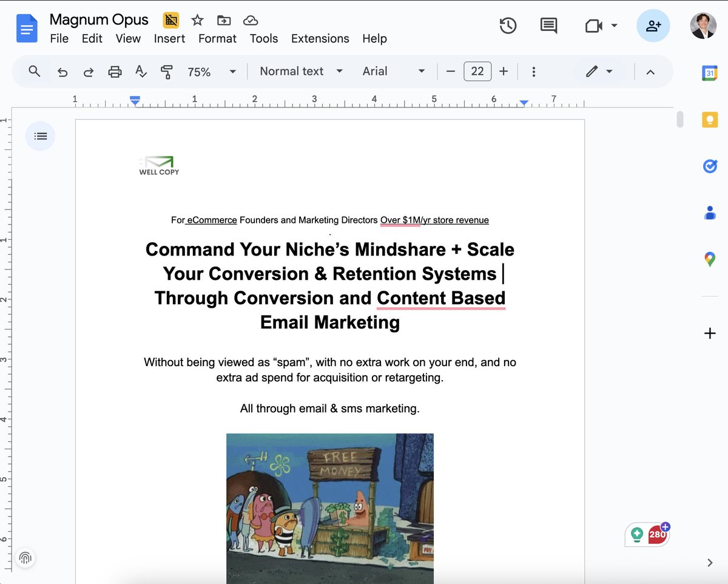This screenshot has width=728, height=584.
Task: Click the red 280 suggestions badge
Action: tap(657, 534)
